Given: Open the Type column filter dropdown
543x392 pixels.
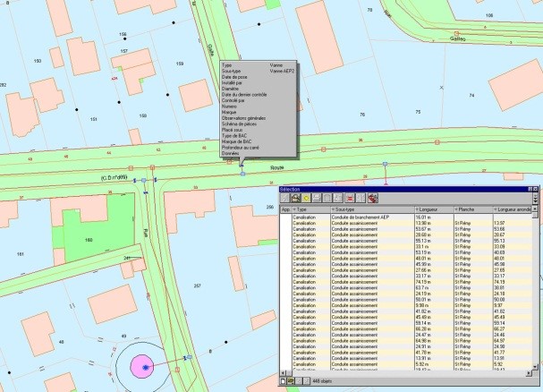Looking at the screenshot, I should pyautogui.click(x=296, y=209).
